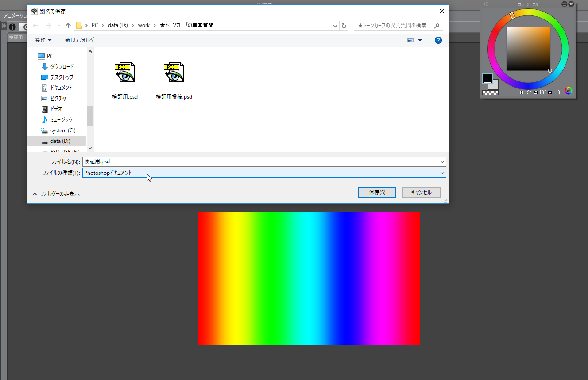The image size is (588, 380).
Task: Click the hue ring handle on color circle
Action: coord(512,15)
